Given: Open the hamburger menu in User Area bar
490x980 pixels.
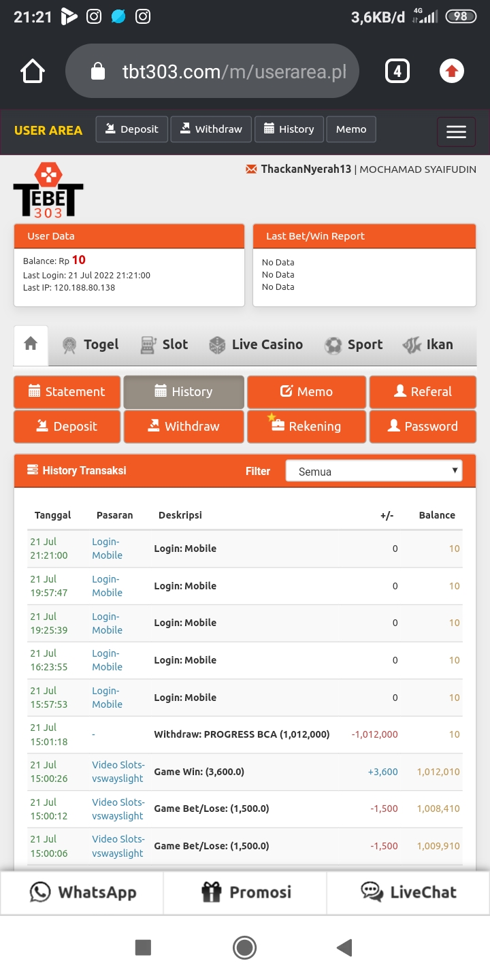Looking at the screenshot, I should 456,132.
